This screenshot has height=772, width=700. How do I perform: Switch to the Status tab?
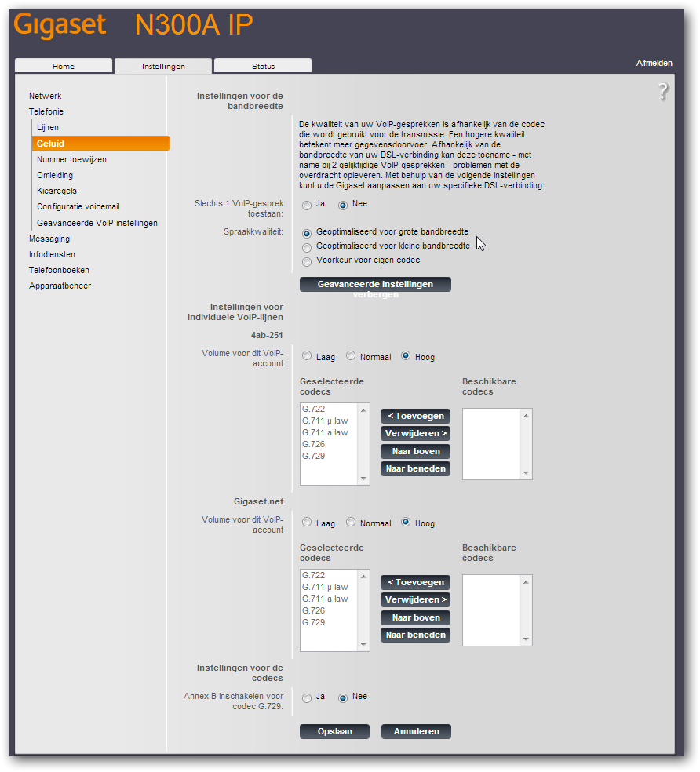(263, 67)
